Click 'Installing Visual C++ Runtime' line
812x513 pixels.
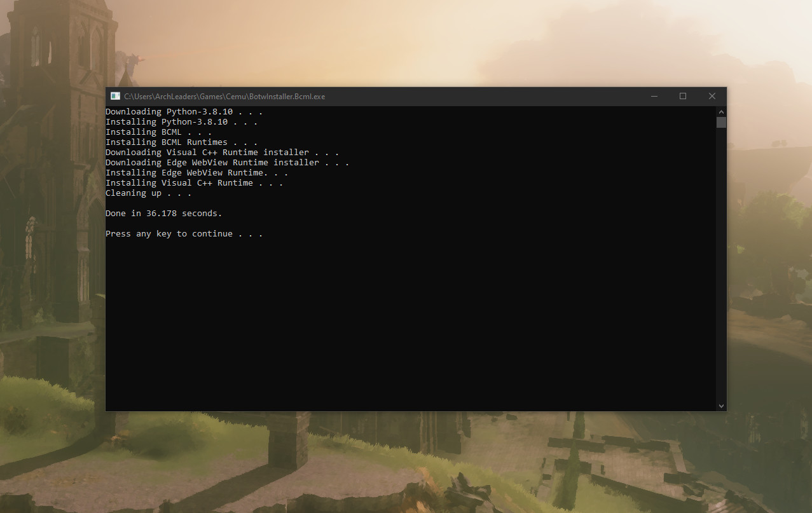tap(194, 183)
